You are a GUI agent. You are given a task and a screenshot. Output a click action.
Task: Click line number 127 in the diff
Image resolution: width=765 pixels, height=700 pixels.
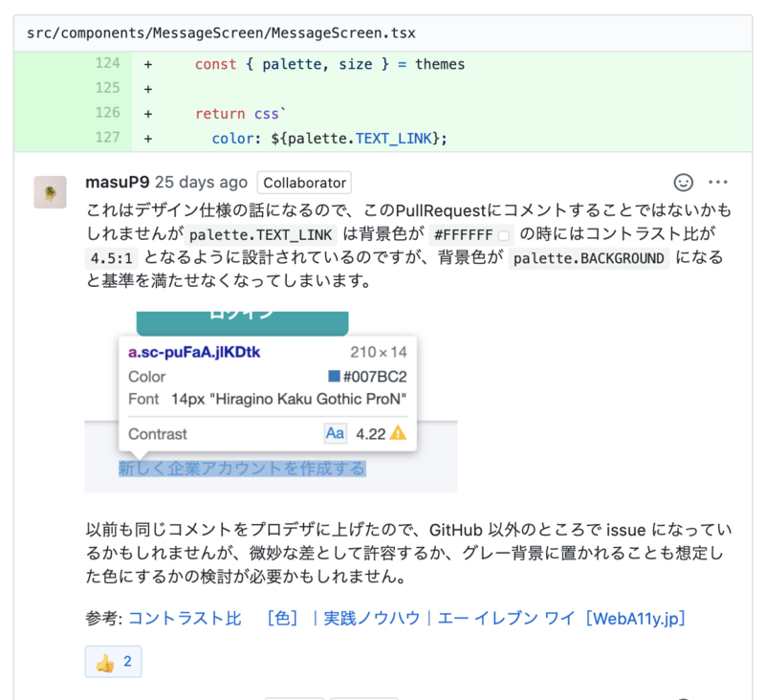pos(108,138)
